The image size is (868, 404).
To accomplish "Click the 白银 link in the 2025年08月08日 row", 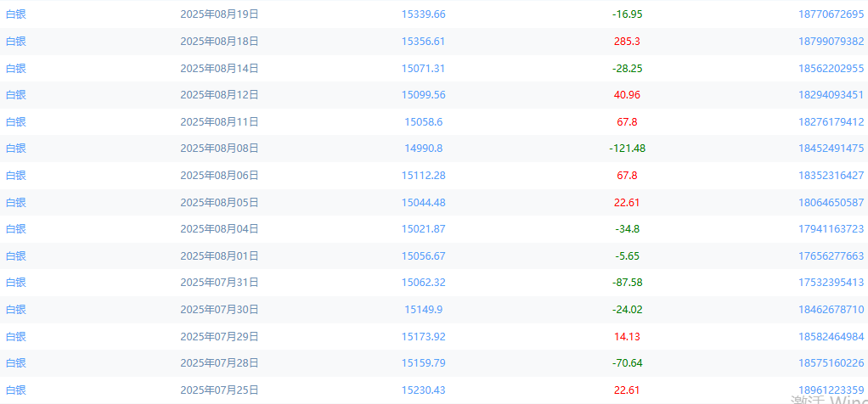I will 16,149.
